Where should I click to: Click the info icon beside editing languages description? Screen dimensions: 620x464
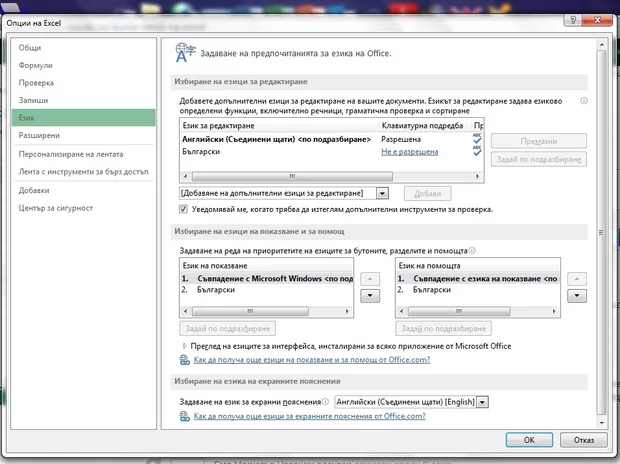[584, 101]
